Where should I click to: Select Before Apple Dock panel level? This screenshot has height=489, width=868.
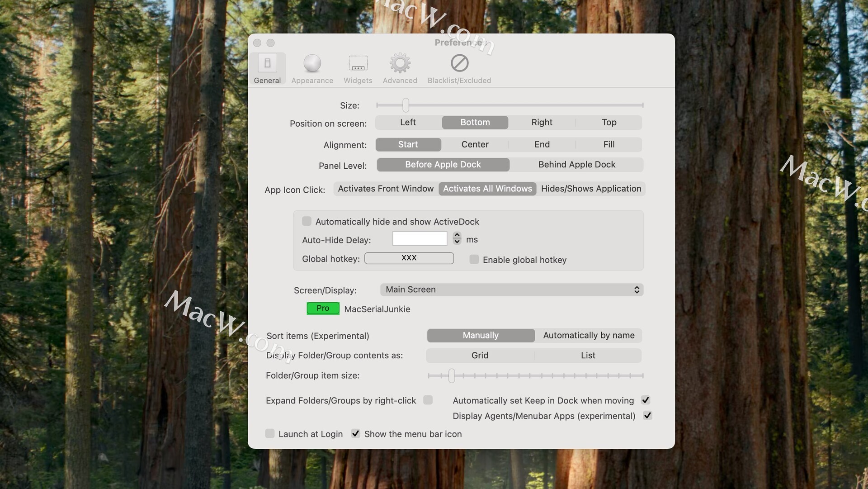(443, 165)
